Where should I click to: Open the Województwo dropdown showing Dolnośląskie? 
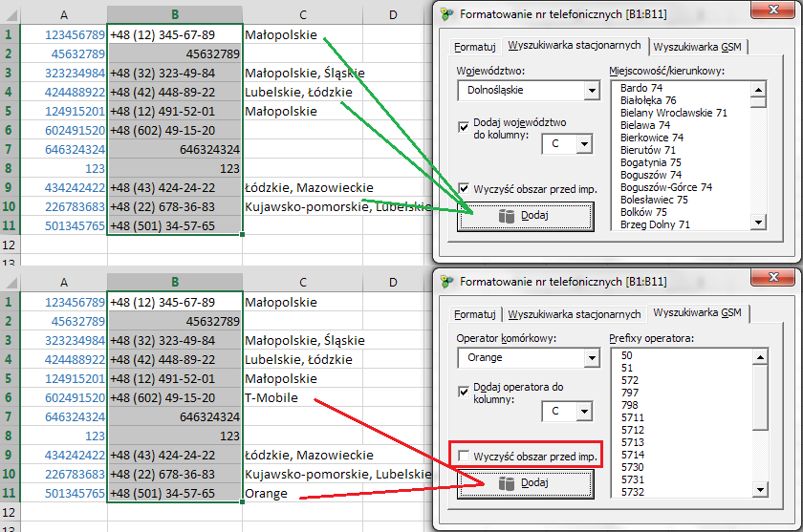[x=592, y=91]
